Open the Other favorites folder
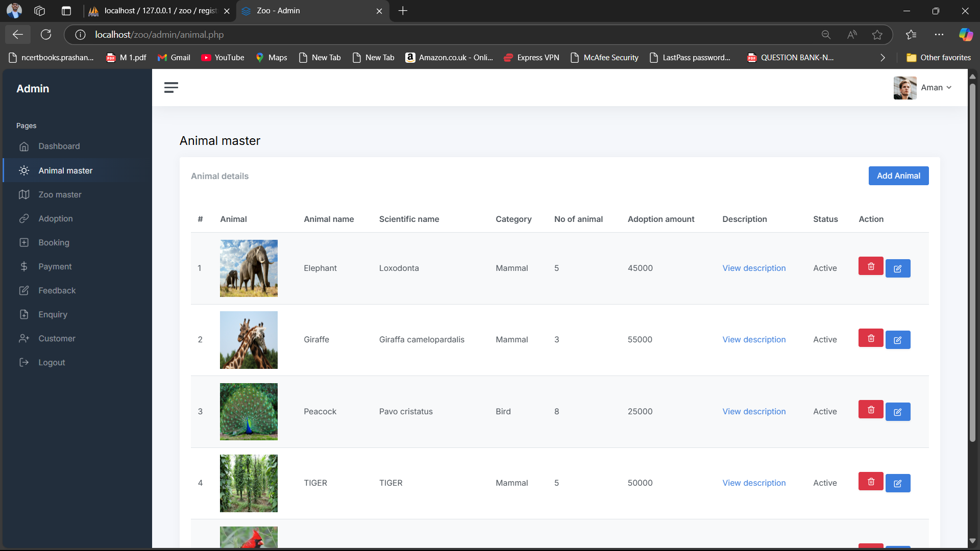Image resolution: width=980 pixels, height=551 pixels. [x=939, y=58]
